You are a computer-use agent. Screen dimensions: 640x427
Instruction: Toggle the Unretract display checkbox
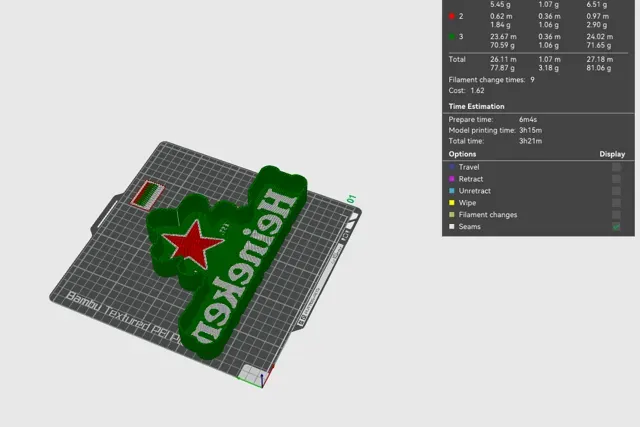coord(616,191)
